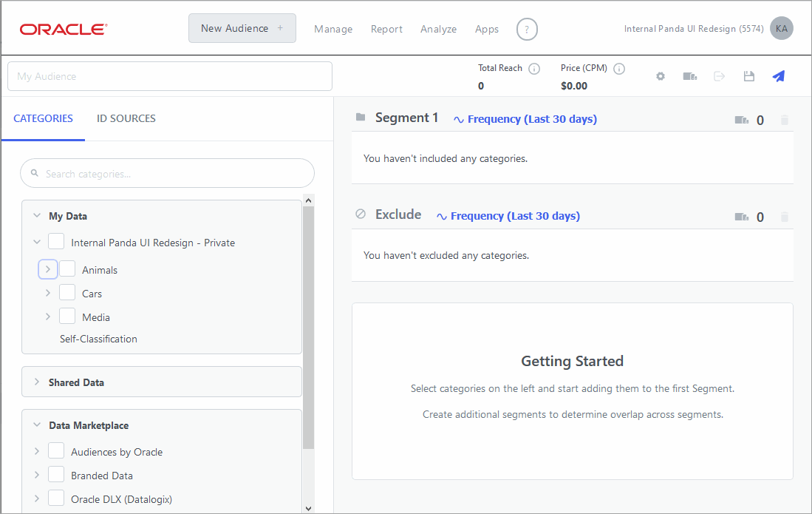Delete Segment 1 using trash icon
Screen dimensions: 812x514
coord(785,120)
